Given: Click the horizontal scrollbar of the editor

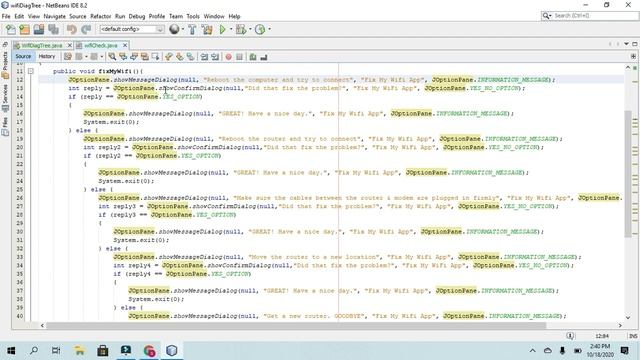Looking at the screenshot, I should point(296,325).
